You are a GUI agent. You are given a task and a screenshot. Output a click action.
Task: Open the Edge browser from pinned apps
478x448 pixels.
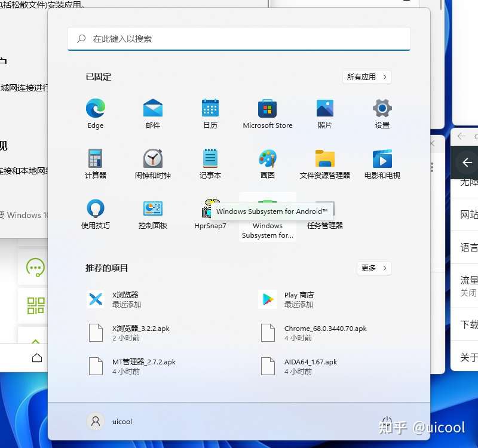point(96,113)
